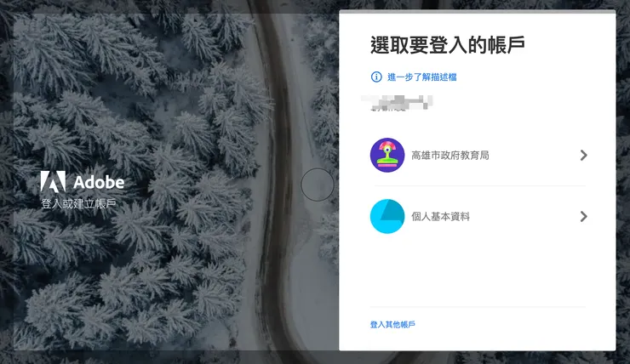This screenshot has height=364, width=630.
Task: Click the 選取要登入的帳戶 heading
Action: point(448,44)
